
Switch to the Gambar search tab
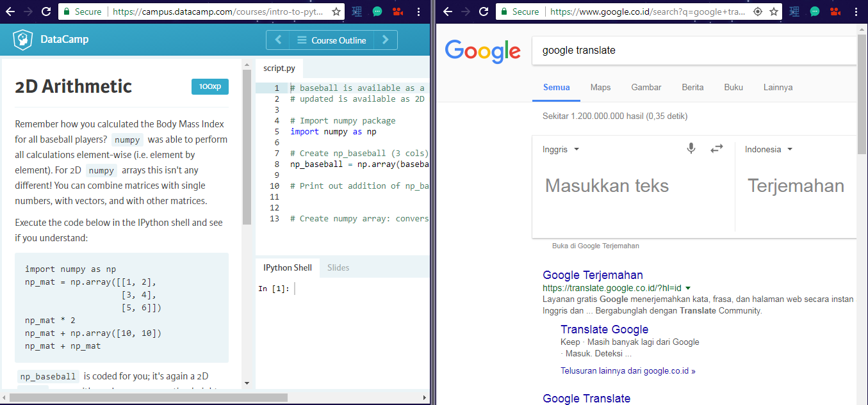click(x=646, y=87)
